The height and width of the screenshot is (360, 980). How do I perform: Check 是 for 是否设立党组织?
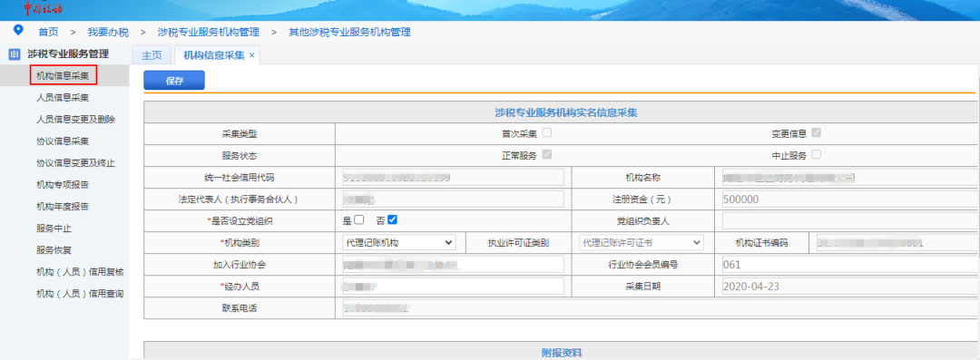pyautogui.click(x=358, y=220)
